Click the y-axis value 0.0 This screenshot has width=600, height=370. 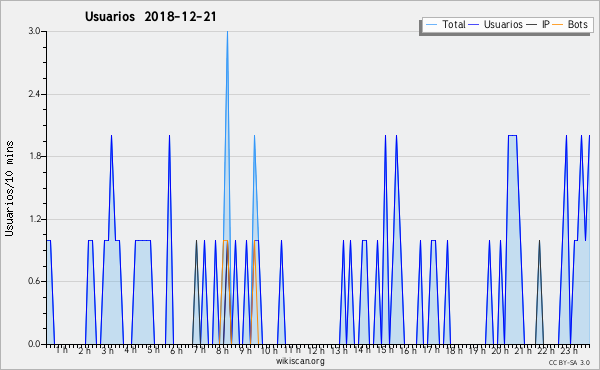pyautogui.click(x=34, y=344)
